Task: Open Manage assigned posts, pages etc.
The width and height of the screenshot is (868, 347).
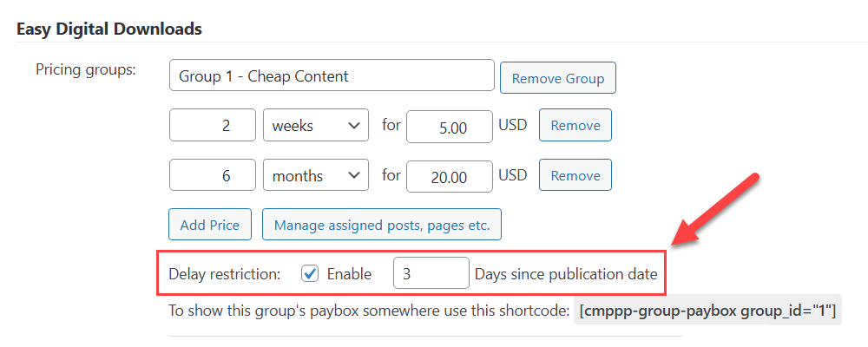Action: [x=382, y=225]
